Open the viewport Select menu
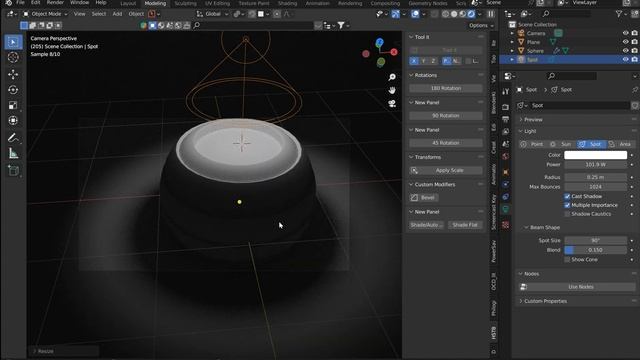The width and height of the screenshot is (640, 360). pos(99,14)
